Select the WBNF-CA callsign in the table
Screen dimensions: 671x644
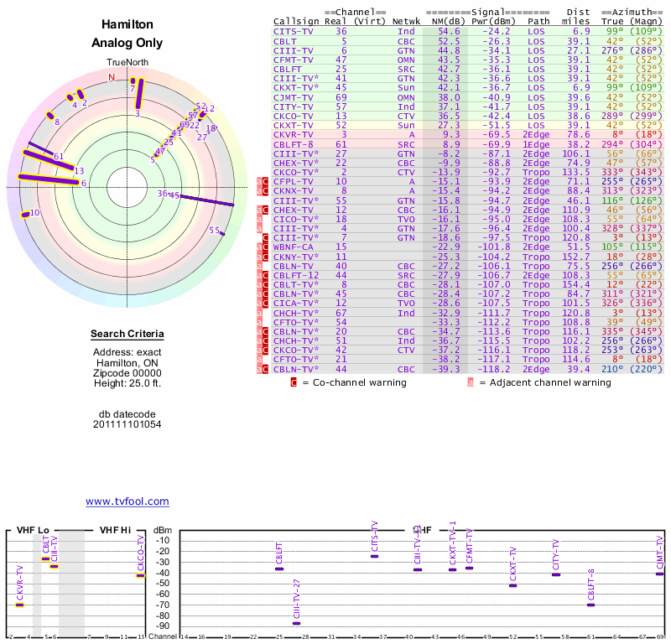pyautogui.click(x=294, y=247)
